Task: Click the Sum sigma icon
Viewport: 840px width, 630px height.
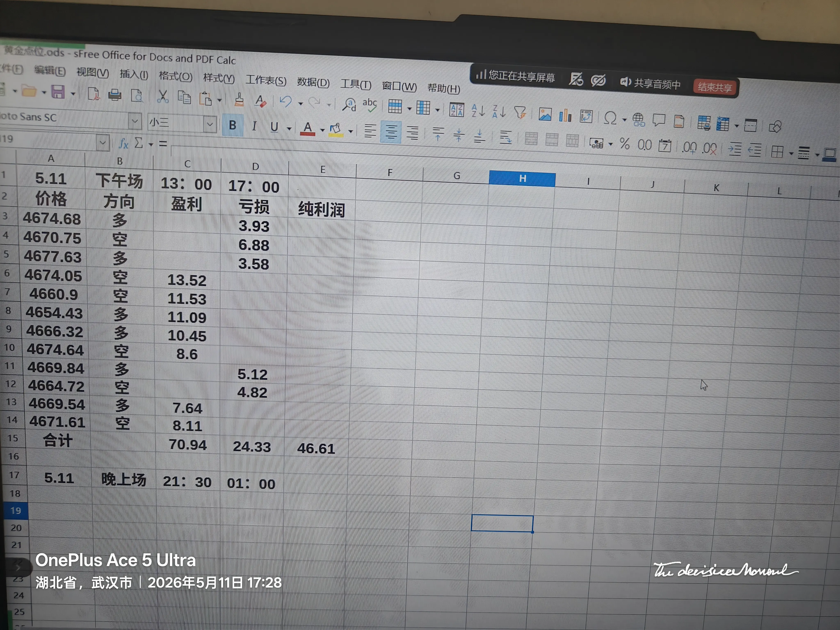Action: [139, 143]
